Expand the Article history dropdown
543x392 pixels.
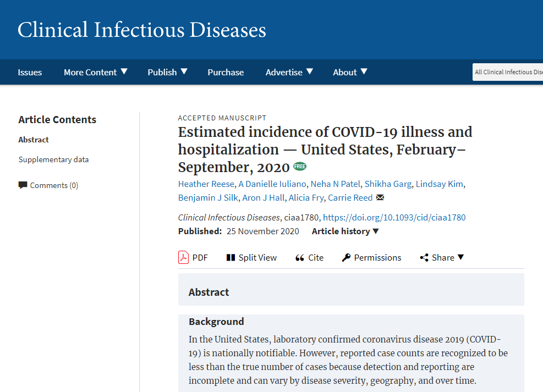click(x=345, y=231)
